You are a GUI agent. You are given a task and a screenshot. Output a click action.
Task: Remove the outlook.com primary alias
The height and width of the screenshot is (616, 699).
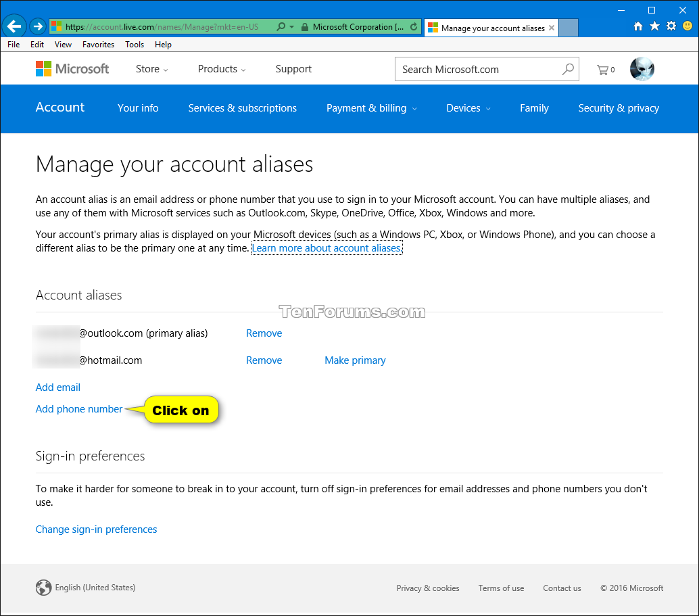[264, 333]
